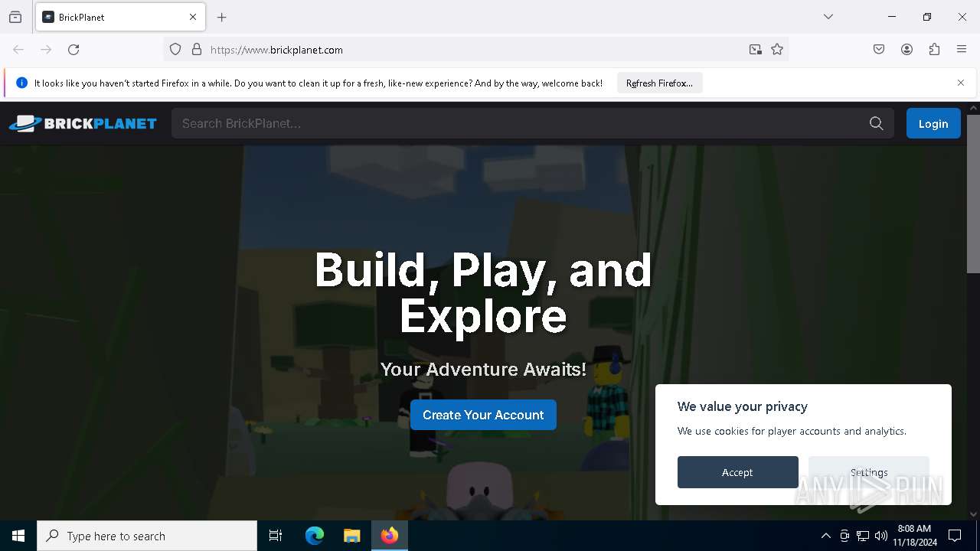This screenshot has width=980, height=551.
Task: Show hidden system tray icons
Action: 825,536
